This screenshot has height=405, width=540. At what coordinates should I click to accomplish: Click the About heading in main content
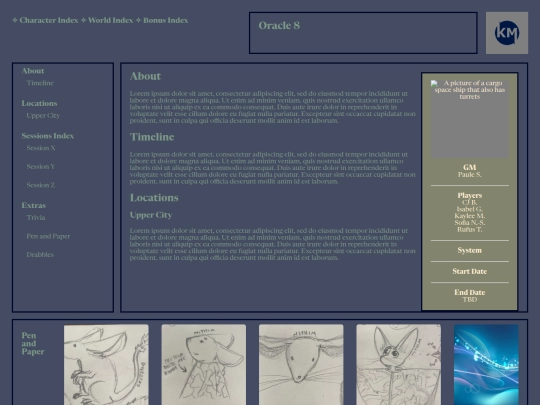pyautogui.click(x=145, y=76)
